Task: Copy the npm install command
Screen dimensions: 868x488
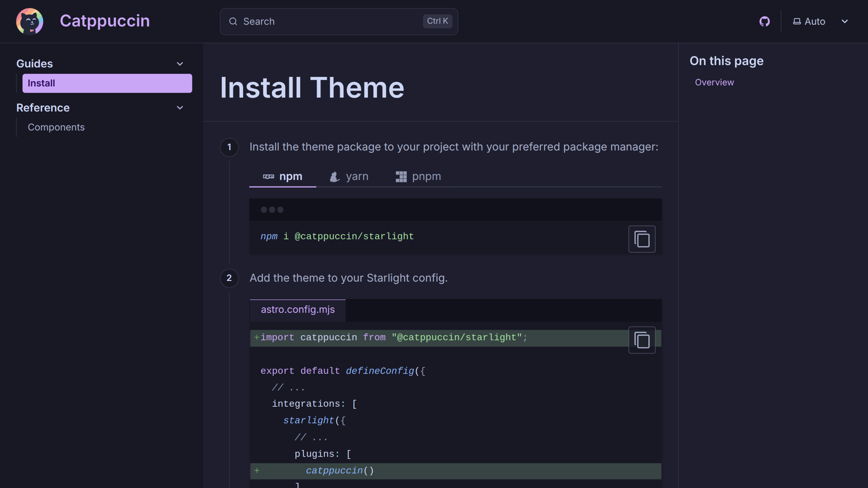Action: pos(642,239)
